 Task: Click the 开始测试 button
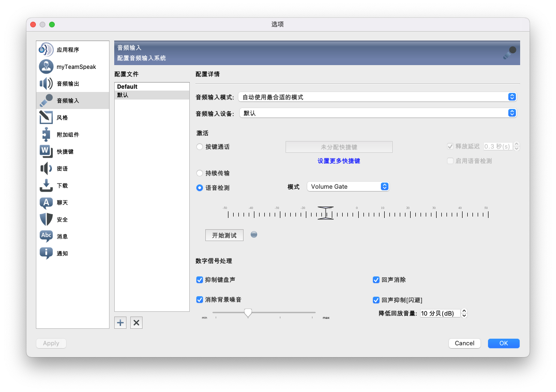click(224, 235)
